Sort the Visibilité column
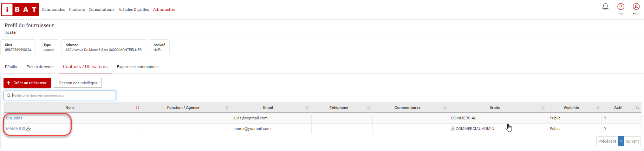The image size is (644, 151). click(x=598, y=107)
